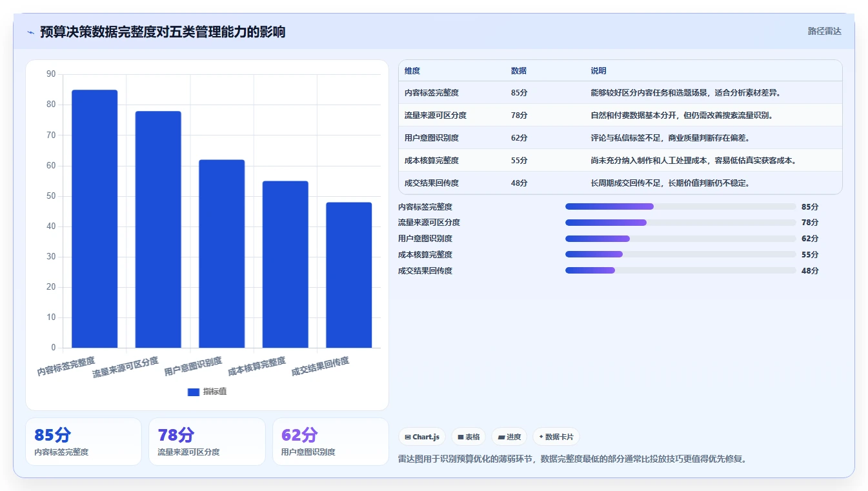Viewport: 868px width, 491px height.
Task: Select the Chart.js tag
Action: pyautogui.click(x=422, y=437)
